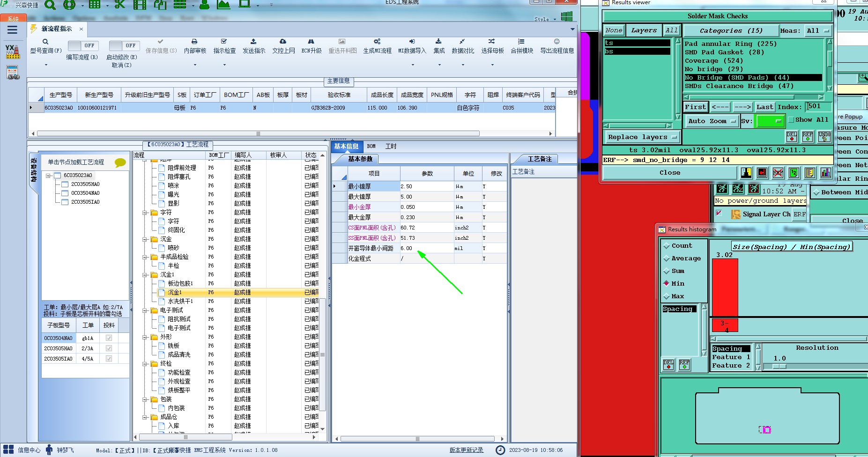Click the yellow notes icon in Results viewer

(809, 173)
